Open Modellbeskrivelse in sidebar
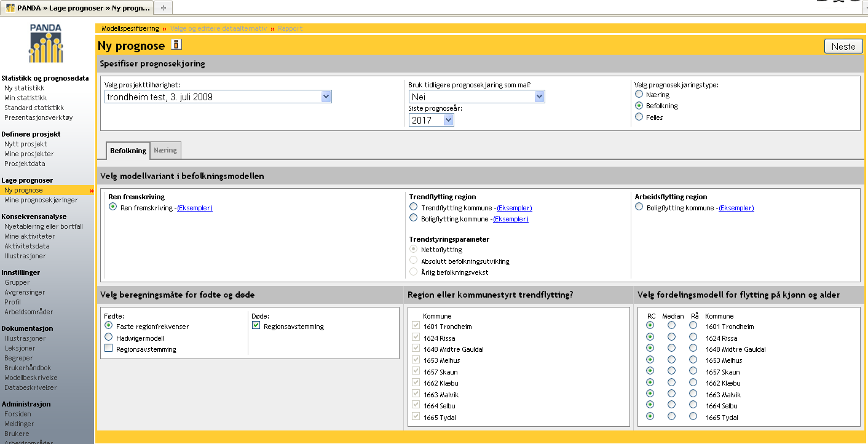 point(31,378)
